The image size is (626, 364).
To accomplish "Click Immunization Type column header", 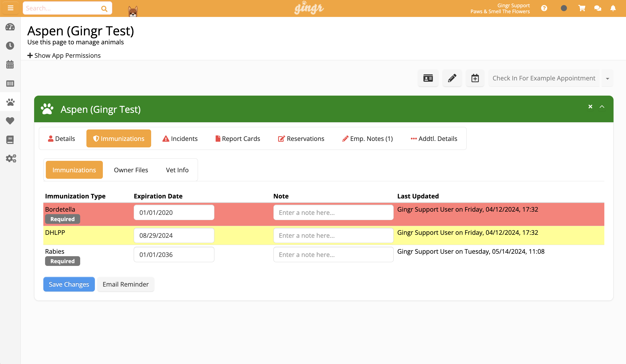I will click(x=75, y=196).
